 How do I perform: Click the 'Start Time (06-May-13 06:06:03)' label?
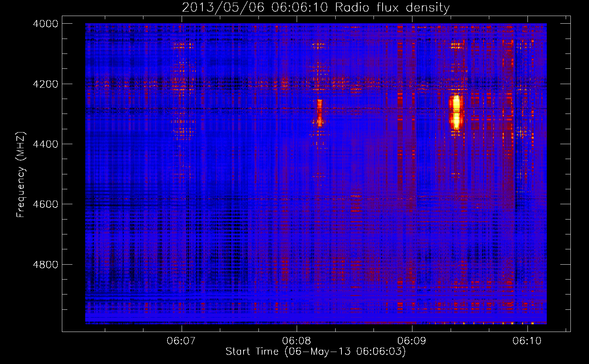click(316, 352)
